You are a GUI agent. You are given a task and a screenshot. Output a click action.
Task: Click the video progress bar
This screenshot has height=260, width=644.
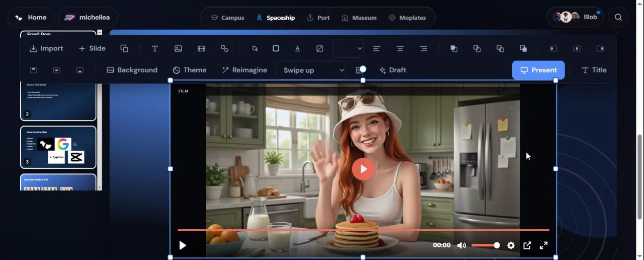363,230
